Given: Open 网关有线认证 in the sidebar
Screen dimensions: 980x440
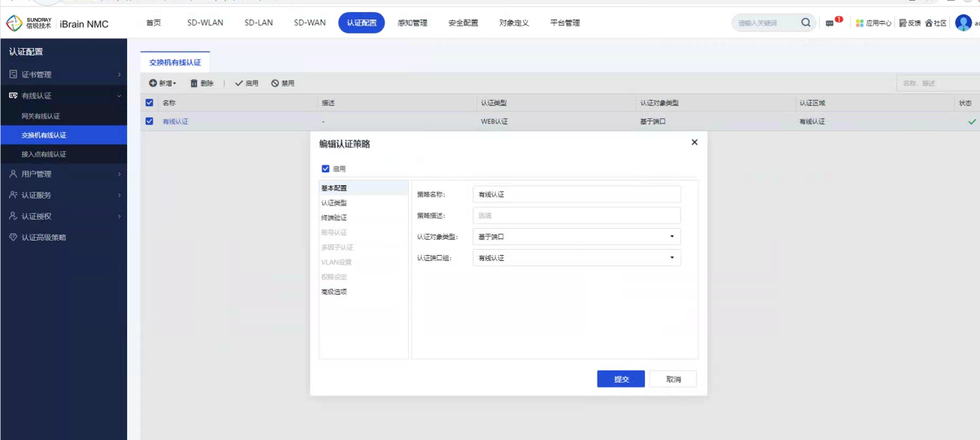Looking at the screenshot, I should 51,116.
